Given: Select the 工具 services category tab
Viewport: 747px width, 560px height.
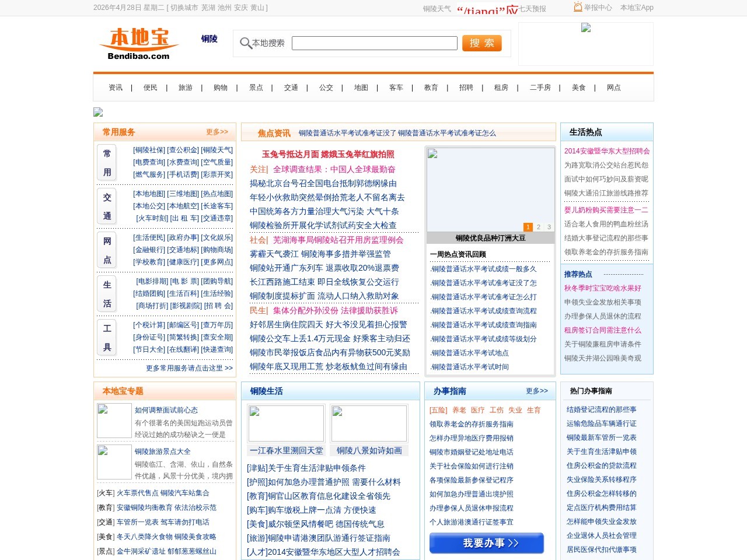Looking at the screenshot, I should coord(107,338).
